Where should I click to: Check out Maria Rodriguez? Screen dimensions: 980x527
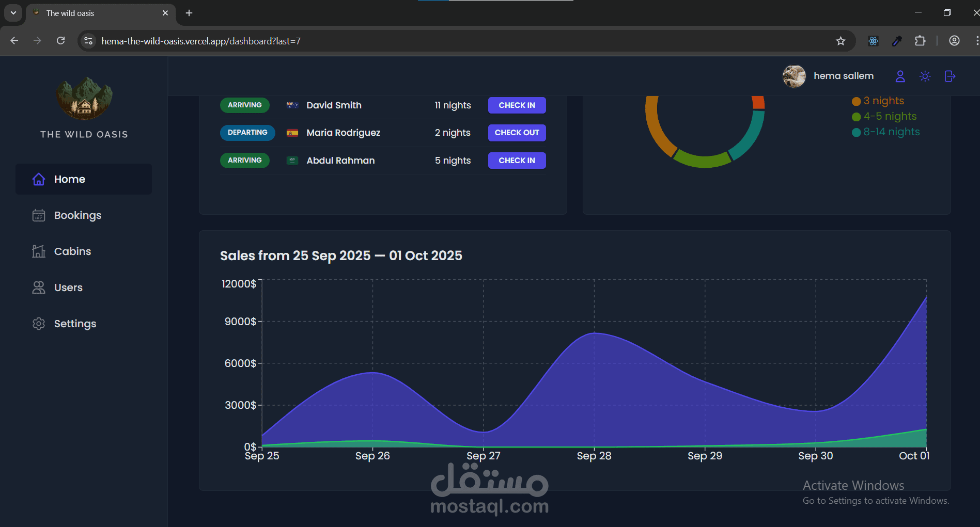517,133
